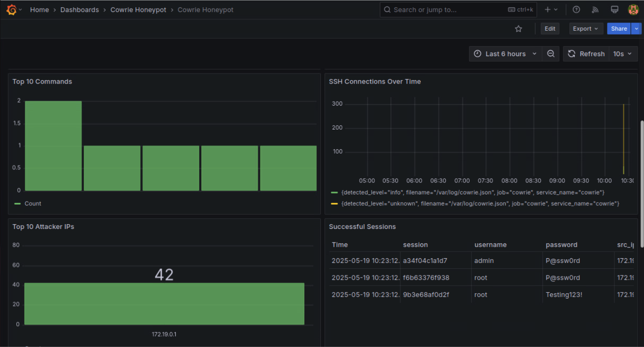The width and height of the screenshot is (644, 347).
Task: Click the 172.19.0.1 attacker IP bar
Action: [164, 304]
